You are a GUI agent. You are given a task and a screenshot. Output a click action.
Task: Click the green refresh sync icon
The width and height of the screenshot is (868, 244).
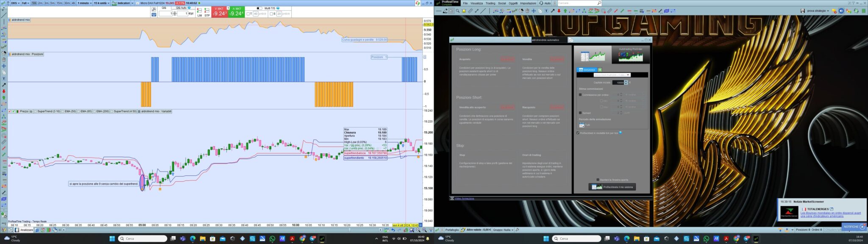856,11
